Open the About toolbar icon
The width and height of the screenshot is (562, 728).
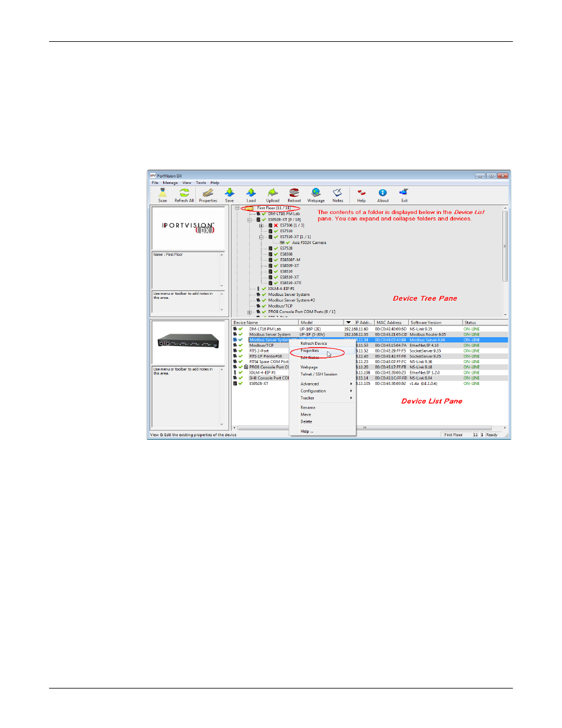[383, 195]
